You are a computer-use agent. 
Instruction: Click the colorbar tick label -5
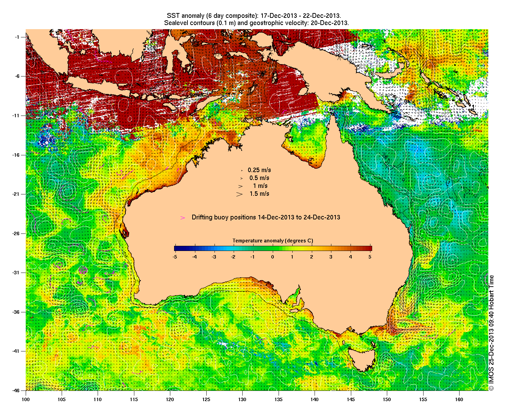pos(174,256)
